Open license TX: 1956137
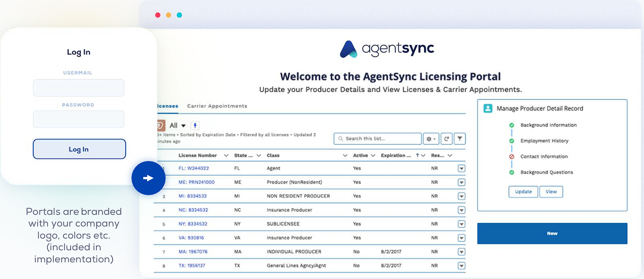 click(x=192, y=266)
